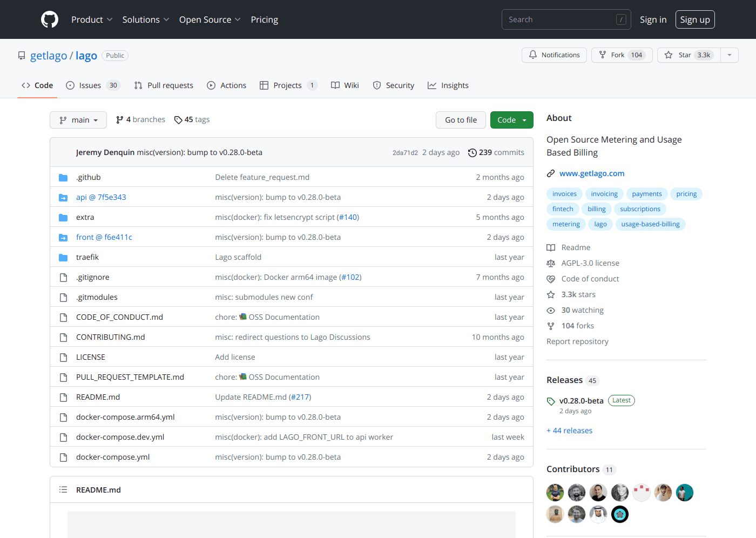Switch to the Issues tab
The image size is (756, 538).
coord(92,85)
